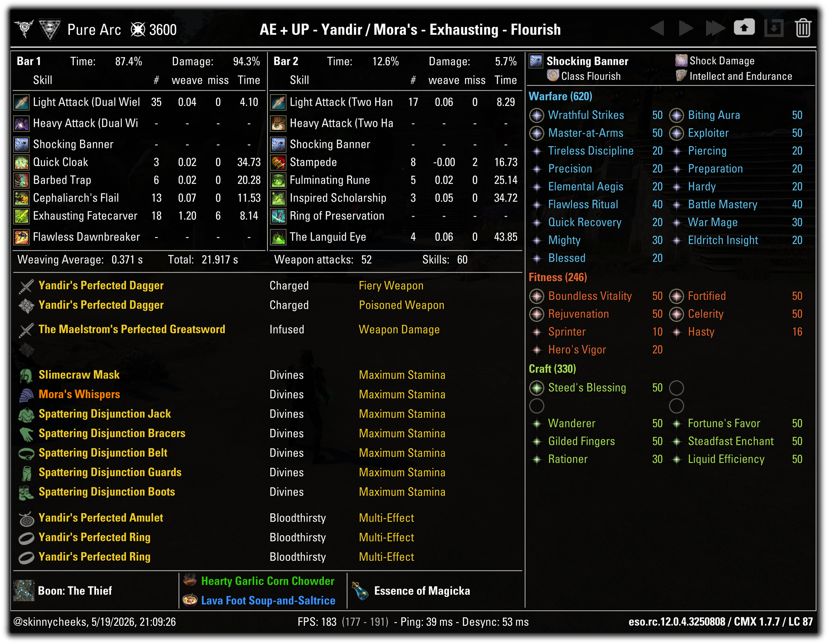Click the save log download icon

pos(773,29)
